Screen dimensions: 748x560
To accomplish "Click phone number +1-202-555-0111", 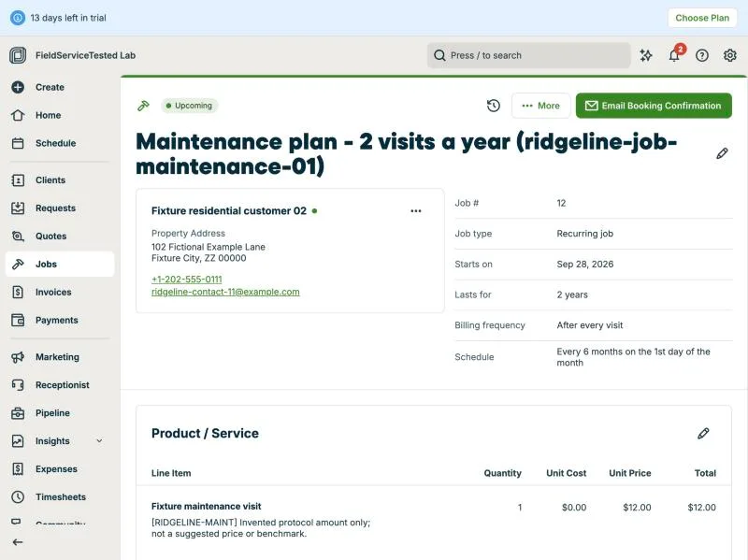I will pyautogui.click(x=186, y=279).
